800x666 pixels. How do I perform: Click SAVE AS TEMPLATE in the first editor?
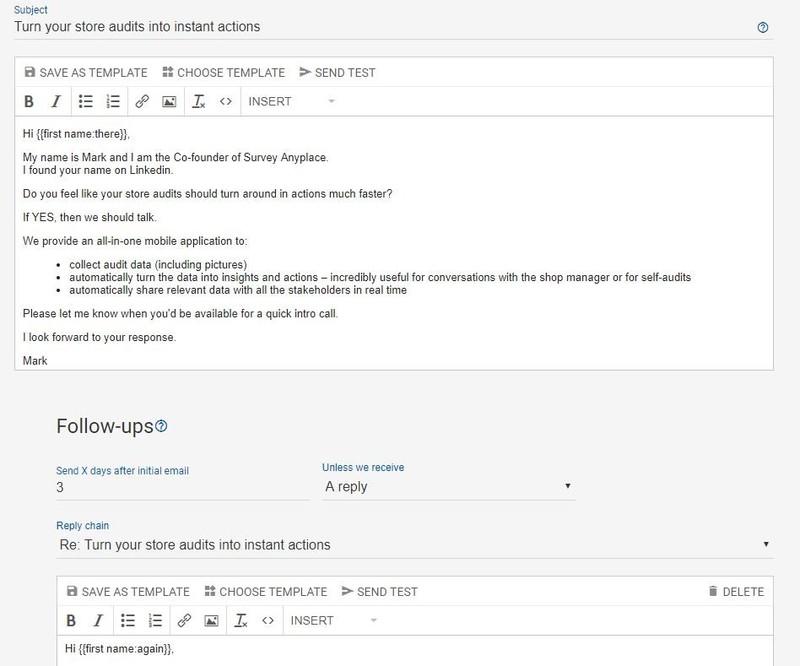85,72
